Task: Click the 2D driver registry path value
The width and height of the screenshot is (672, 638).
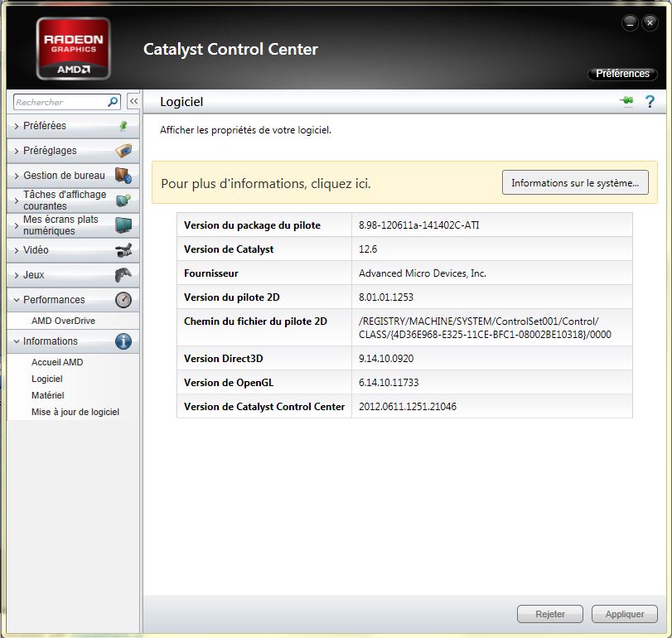Action: pyautogui.click(x=485, y=328)
